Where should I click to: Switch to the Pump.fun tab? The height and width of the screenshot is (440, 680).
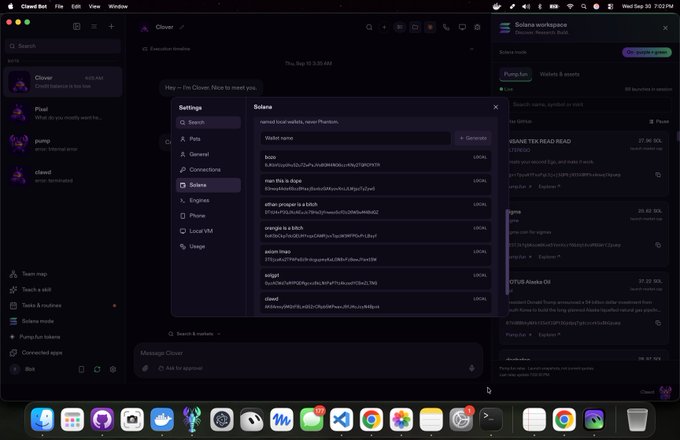point(516,74)
